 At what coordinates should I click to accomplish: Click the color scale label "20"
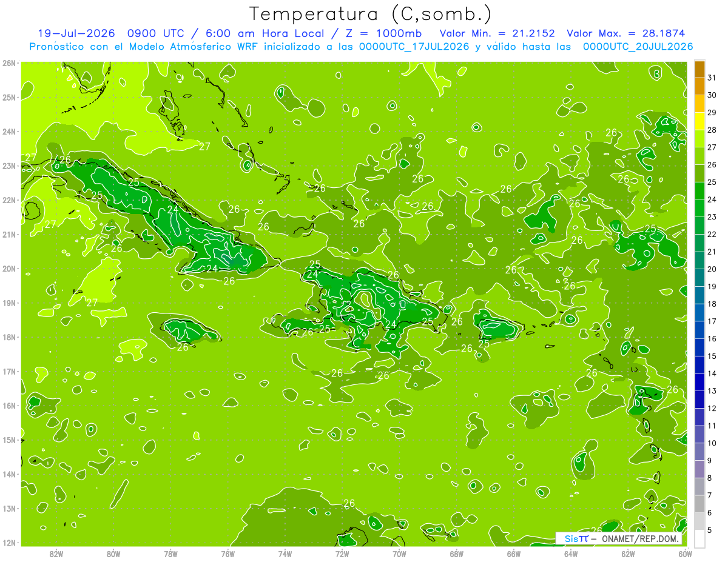coord(712,269)
